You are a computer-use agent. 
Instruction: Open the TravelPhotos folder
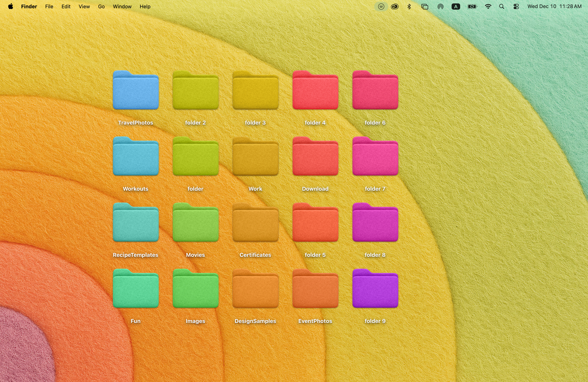coord(136,90)
